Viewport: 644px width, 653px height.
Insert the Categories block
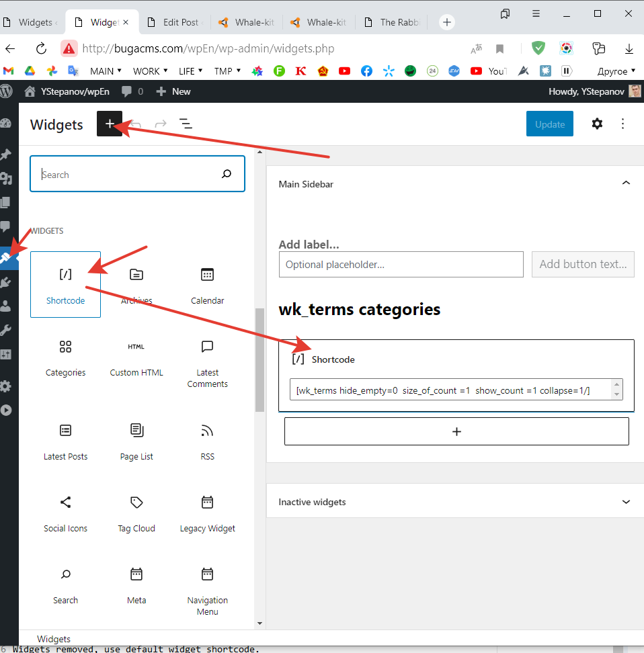(x=65, y=358)
